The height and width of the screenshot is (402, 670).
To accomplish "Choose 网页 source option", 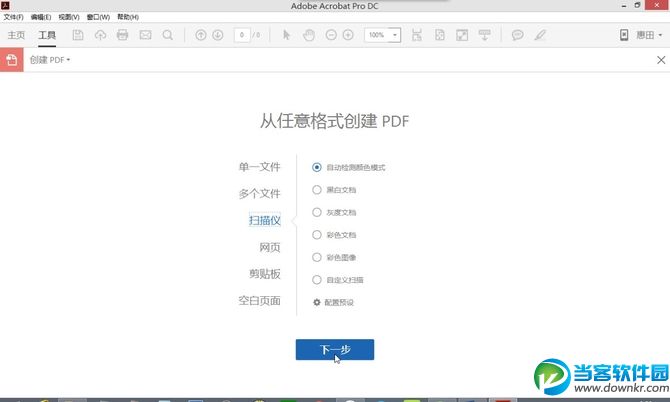I will 270,247.
